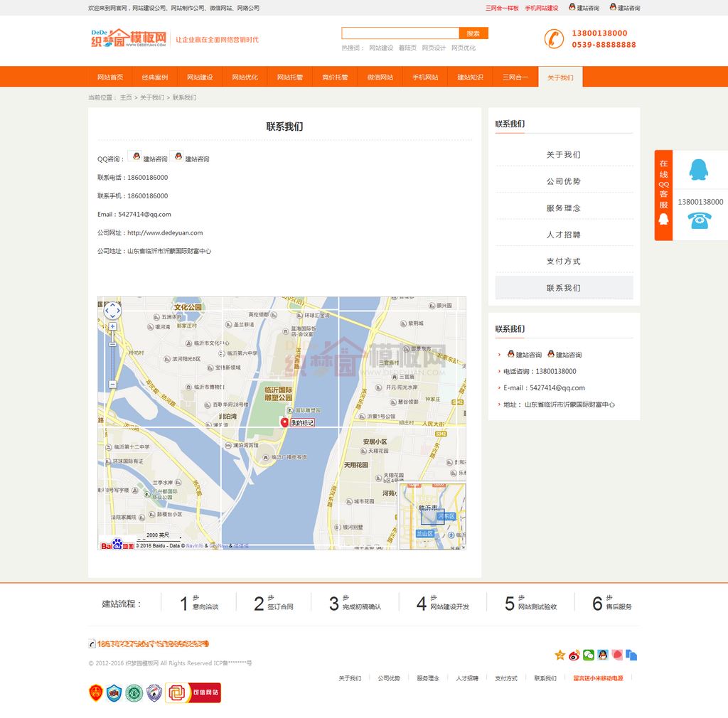Open 人才招聘 in the sidebar menu

[x=564, y=235]
